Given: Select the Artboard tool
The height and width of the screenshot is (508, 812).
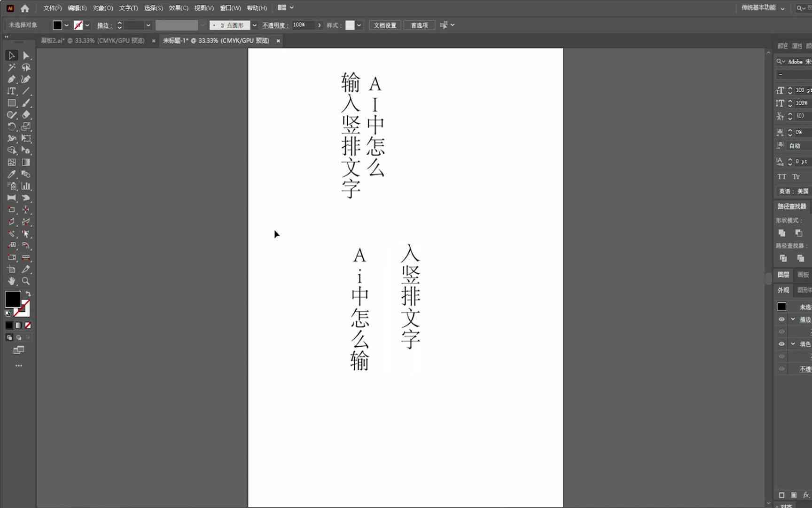Looking at the screenshot, I should coord(12,269).
